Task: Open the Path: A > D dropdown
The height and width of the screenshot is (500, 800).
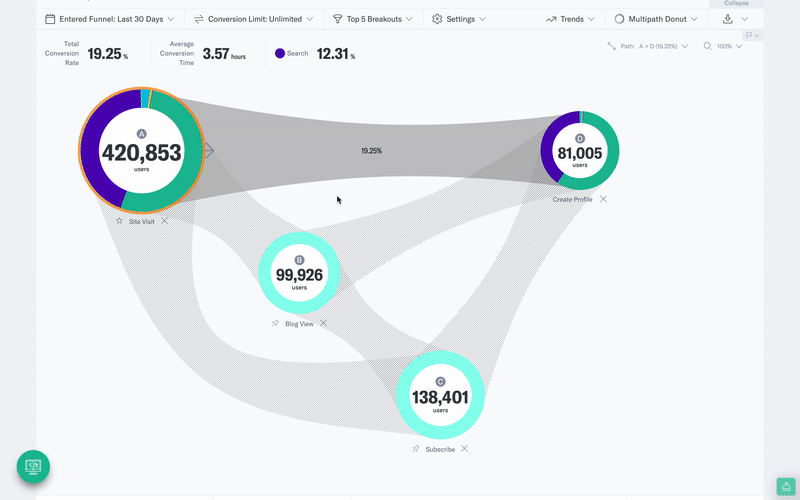Action: point(648,46)
